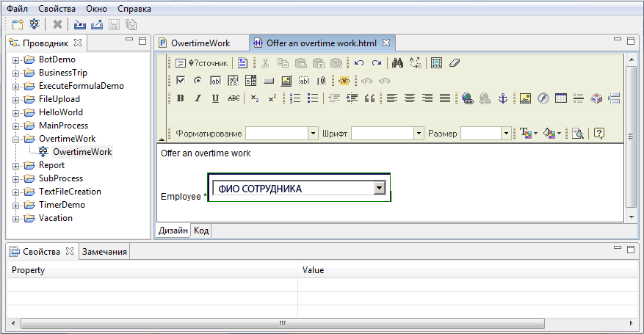Expand the Vacation folder
Screen dimensions: 644x334
click(x=15, y=219)
